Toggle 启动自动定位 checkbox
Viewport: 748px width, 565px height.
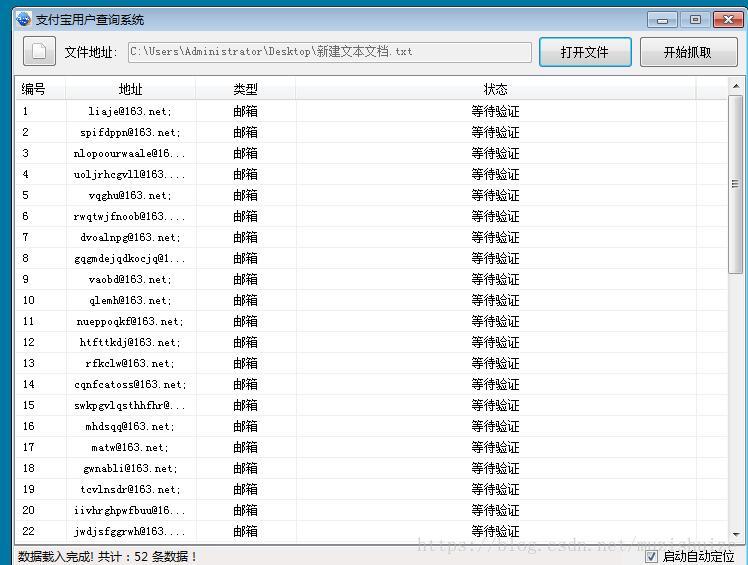[x=651, y=556]
